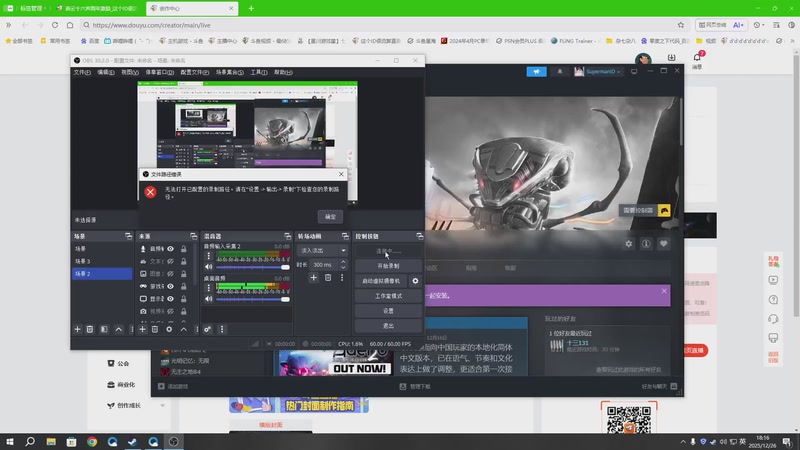The width and height of the screenshot is (800, 450).
Task: Open transition properties three-dot menu
Action: [x=342, y=278]
